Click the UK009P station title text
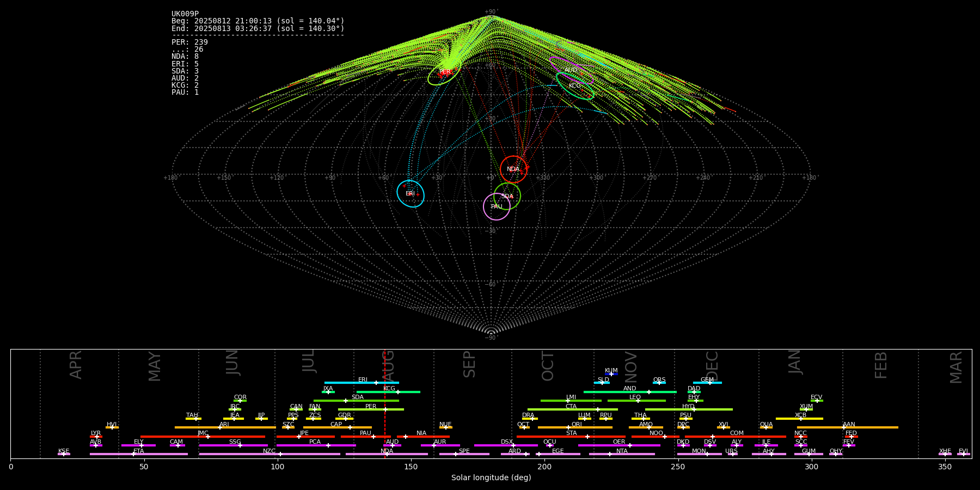This screenshot has width=980, height=490. (185, 14)
